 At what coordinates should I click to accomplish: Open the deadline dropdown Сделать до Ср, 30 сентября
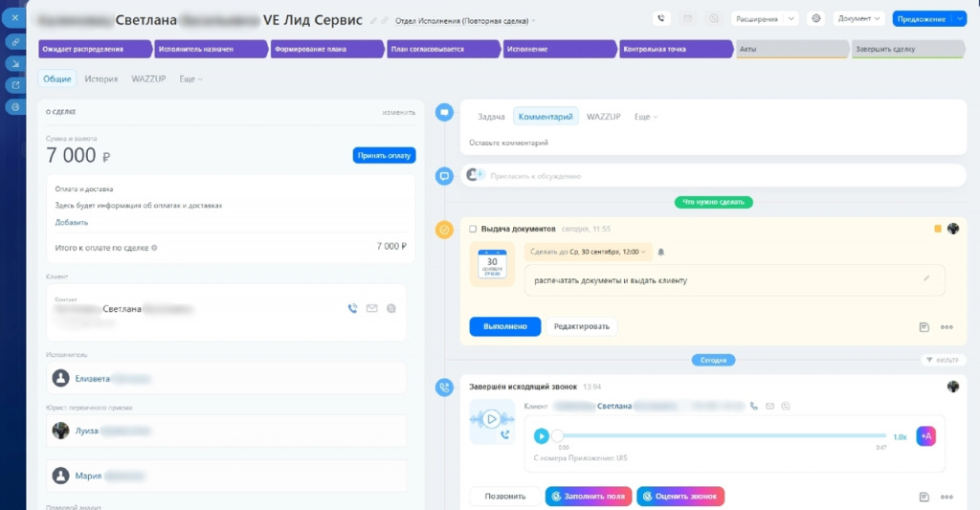point(588,252)
